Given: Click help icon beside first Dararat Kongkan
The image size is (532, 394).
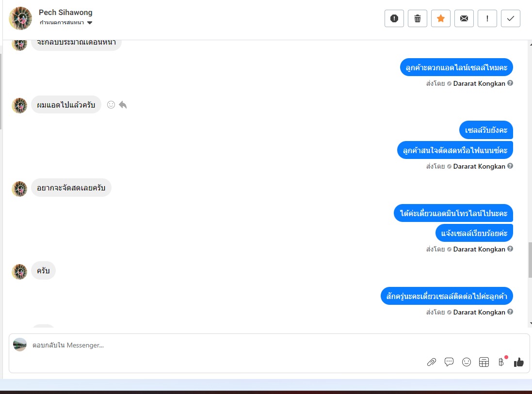Looking at the screenshot, I should tap(510, 83).
